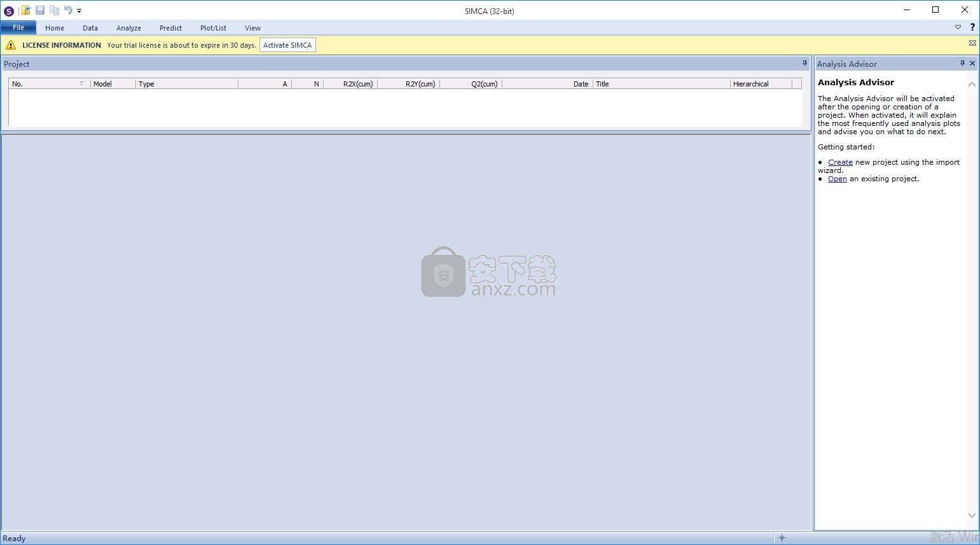Click the bold Analysis Advisor heading

(x=856, y=82)
